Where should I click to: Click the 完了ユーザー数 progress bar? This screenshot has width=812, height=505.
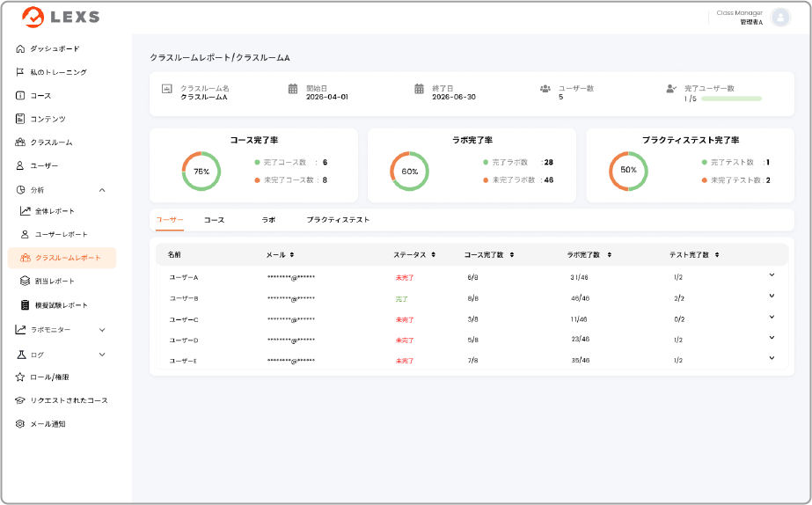coord(731,99)
